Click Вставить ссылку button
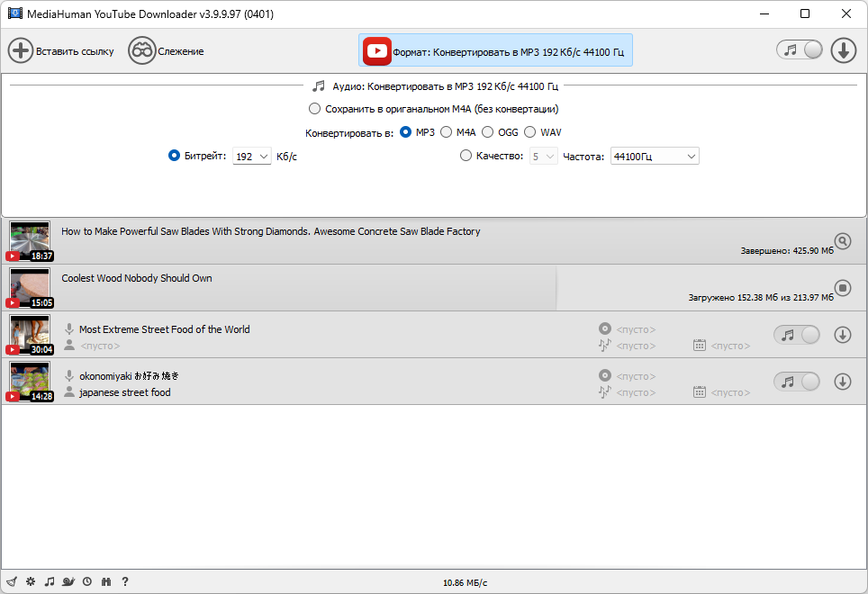Screen dimensions: 868x594 tap(61, 51)
